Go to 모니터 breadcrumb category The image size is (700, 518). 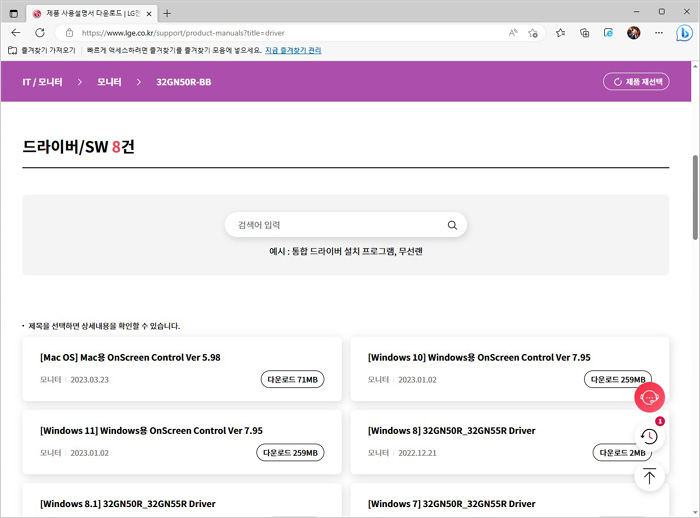pyautogui.click(x=109, y=82)
